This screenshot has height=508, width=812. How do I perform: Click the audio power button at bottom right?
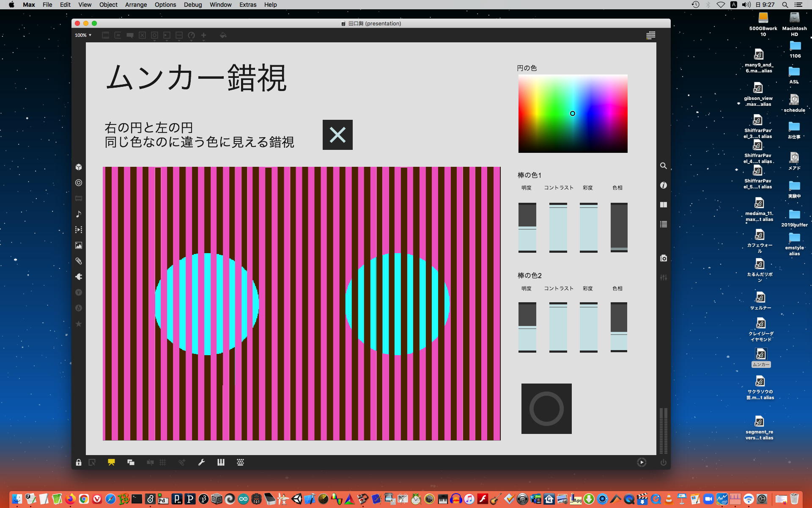663,462
